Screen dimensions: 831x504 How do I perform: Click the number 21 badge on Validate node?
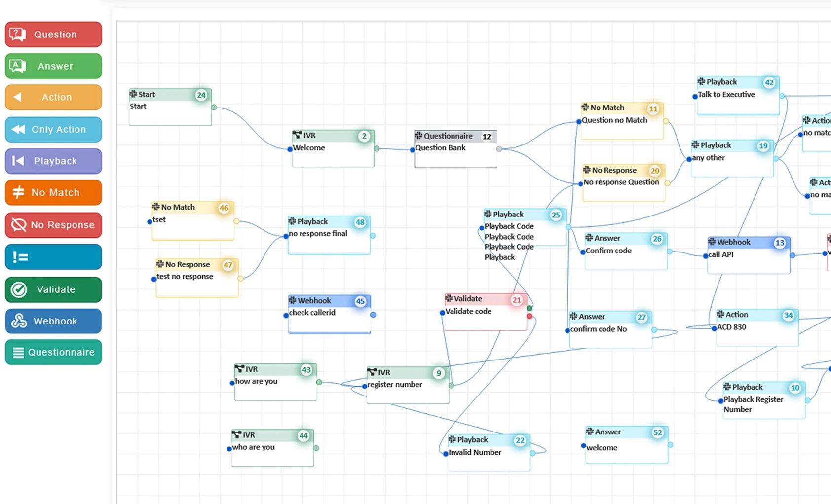516,300
